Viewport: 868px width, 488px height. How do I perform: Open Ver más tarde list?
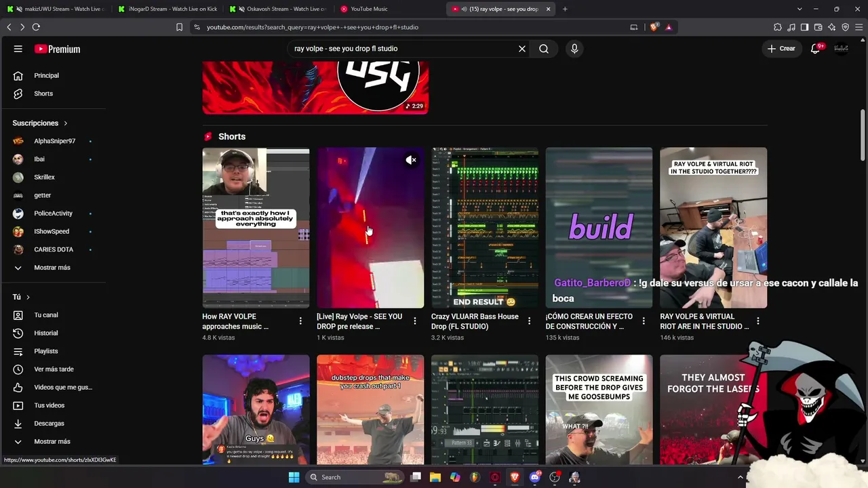[53, 369]
